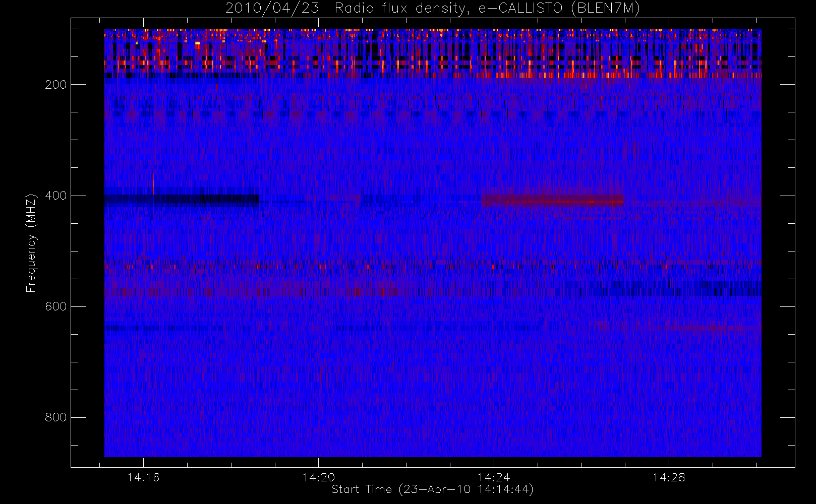
Task: Click the 'Start Time (23-Apr-10 14:14:44)' axis label
Action: click(x=432, y=489)
